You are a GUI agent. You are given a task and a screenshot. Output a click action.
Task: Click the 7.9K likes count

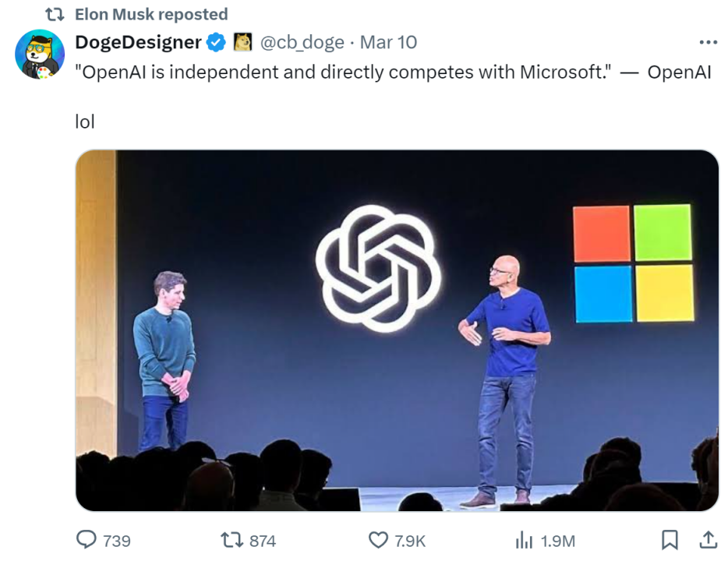(410, 540)
